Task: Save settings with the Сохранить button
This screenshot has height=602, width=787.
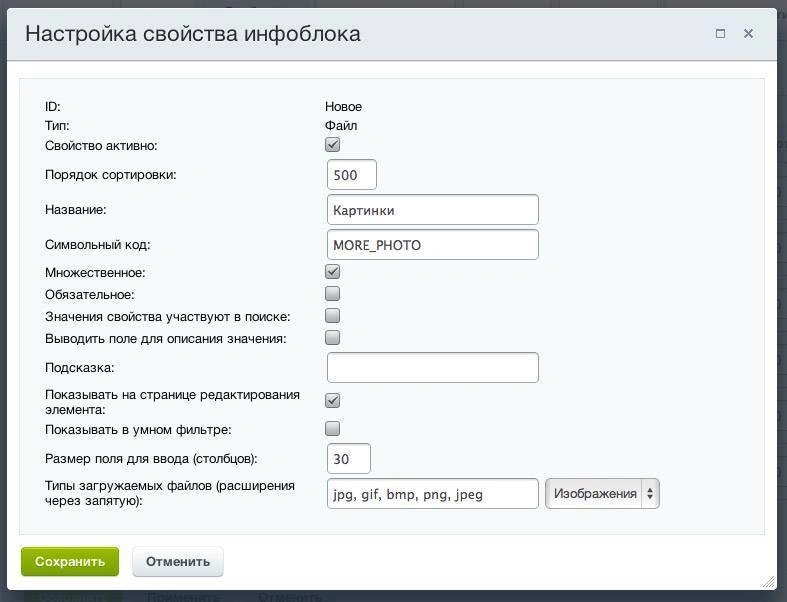Action: coord(70,561)
